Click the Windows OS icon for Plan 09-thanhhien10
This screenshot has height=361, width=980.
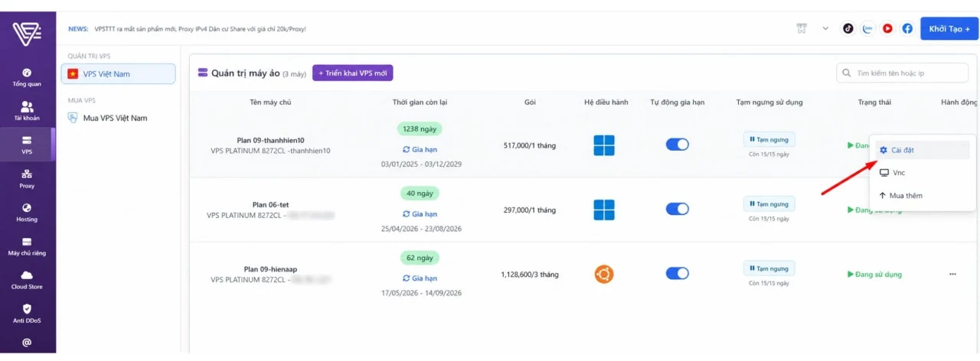pyautogui.click(x=604, y=145)
